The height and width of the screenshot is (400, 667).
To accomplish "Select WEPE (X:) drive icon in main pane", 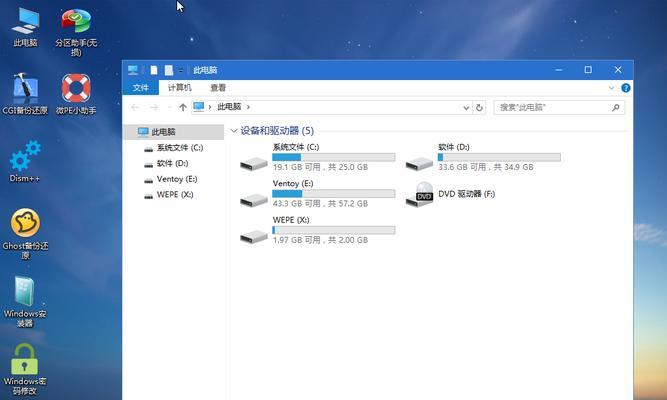I will 254,237.
